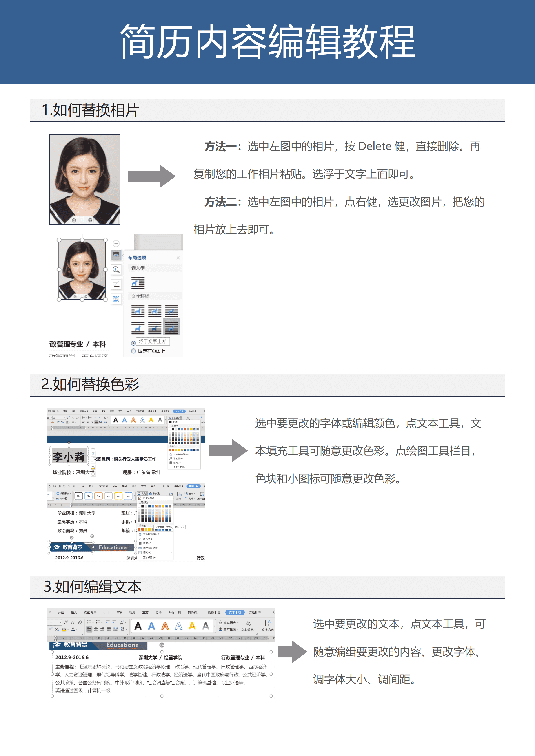The height and width of the screenshot is (756, 535).
Task: Open the 文本填充 dropdown arrow
Action: point(181,418)
